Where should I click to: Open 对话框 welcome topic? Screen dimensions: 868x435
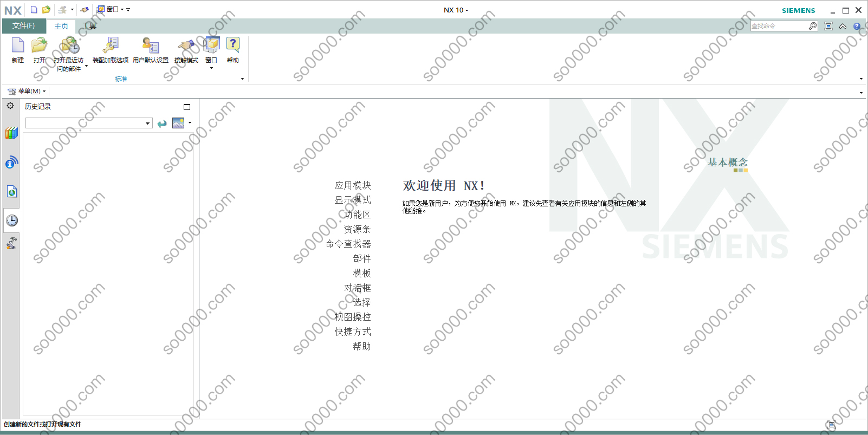[358, 288]
